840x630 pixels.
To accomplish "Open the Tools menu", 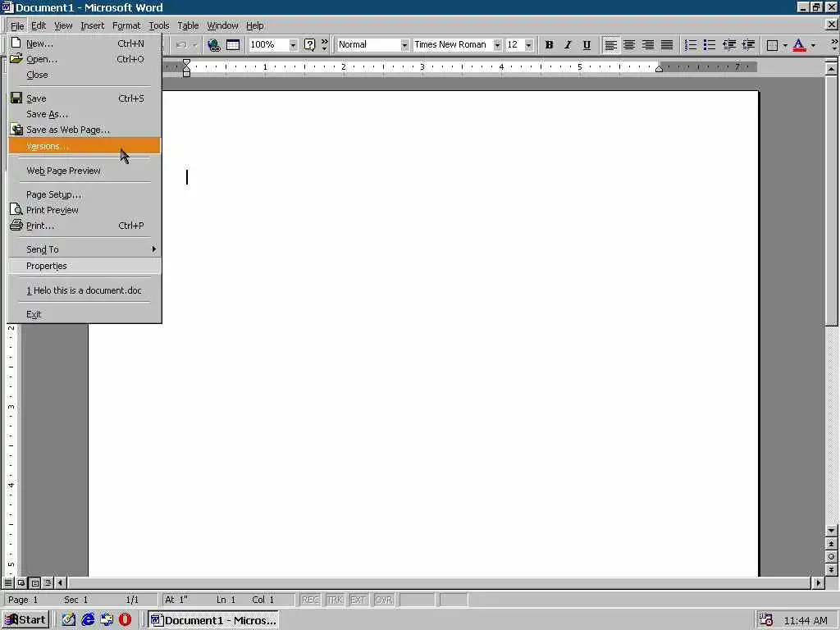I will tap(158, 25).
